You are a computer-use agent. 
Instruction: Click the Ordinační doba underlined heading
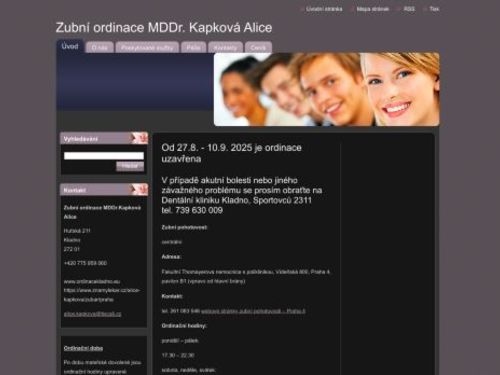pyautogui.click(x=83, y=348)
